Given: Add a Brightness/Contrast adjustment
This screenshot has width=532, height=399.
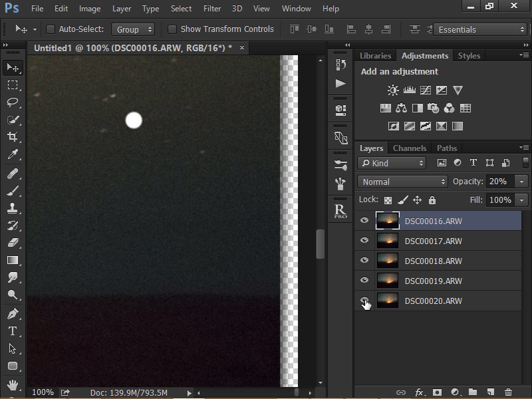Looking at the screenshot, I should 393,90.
